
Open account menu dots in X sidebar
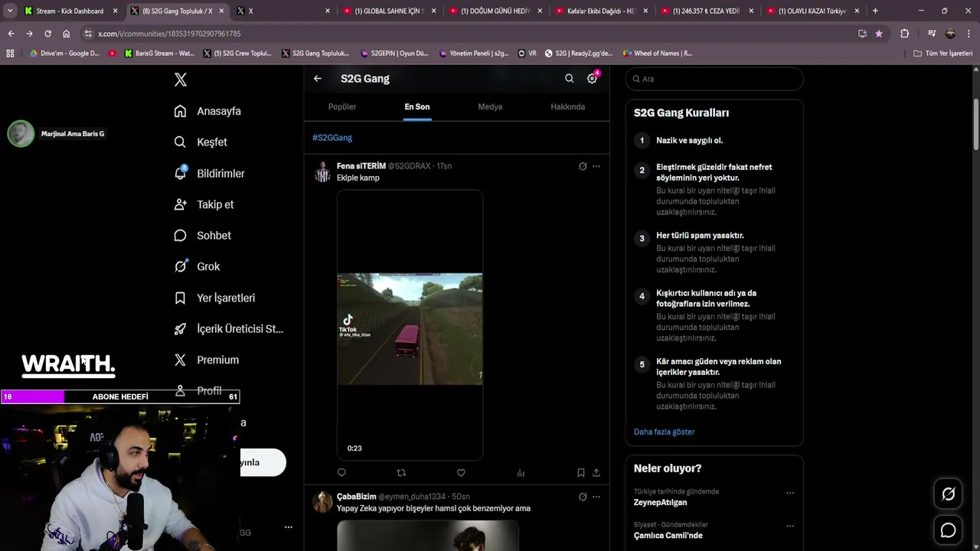click(289, 527)
